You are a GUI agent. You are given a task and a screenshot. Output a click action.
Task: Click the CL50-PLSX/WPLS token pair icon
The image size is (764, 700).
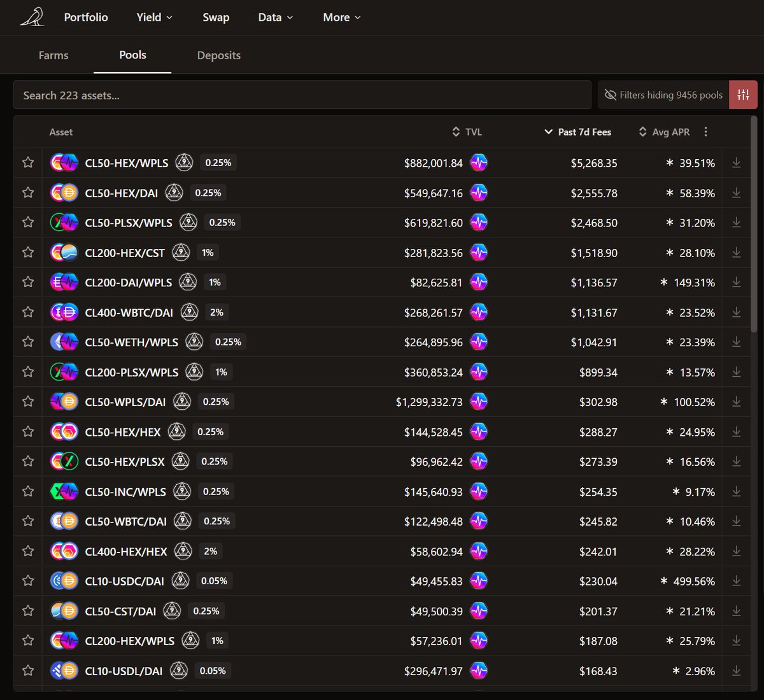(64, 223)
